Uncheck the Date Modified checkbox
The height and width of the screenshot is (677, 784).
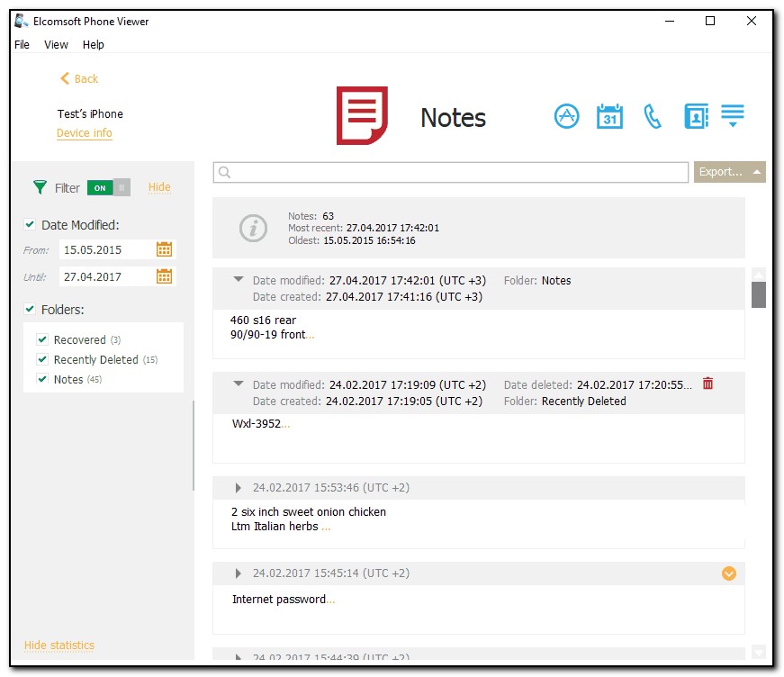[31, 225]
